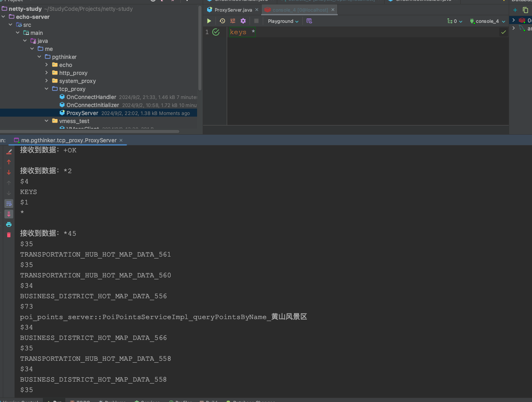The image size is (532, 402).
Task: Open the Playground mode dropdown
Action: [283, 21]
